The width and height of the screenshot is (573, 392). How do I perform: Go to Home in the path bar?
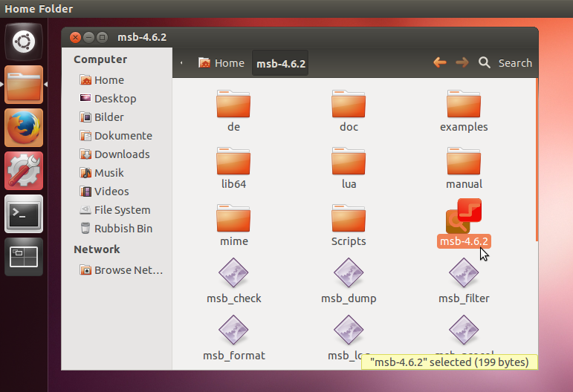[221, 63]
